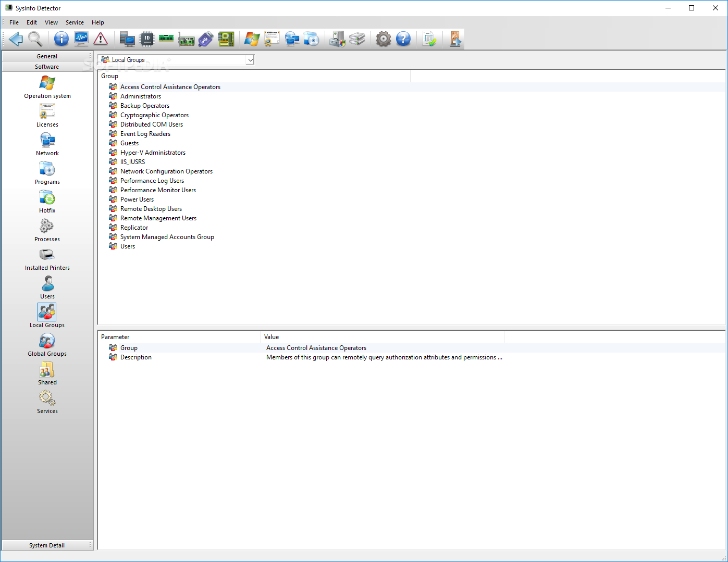Select the stacked drives toolbar icon
Screen dimensions: 728x562
pos(357,39)
